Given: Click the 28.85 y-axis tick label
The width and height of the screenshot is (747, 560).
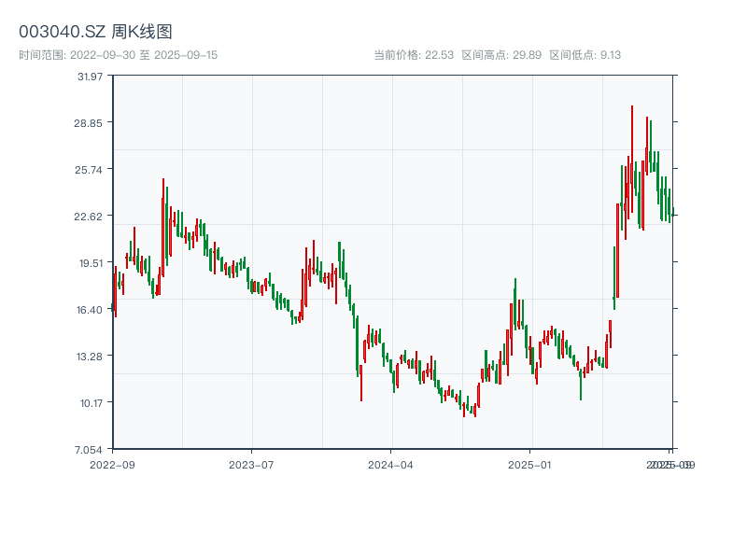Looking at the screenshot, I should (x=92, y=122).
